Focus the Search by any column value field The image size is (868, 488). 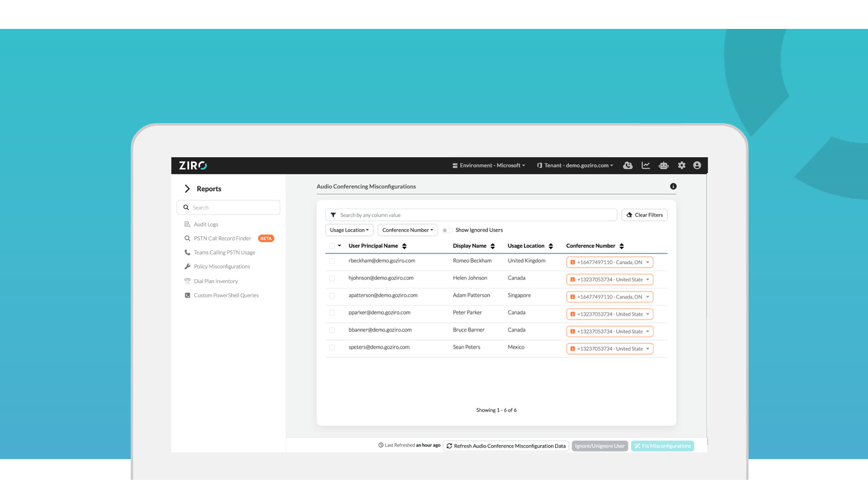point(471,215)
